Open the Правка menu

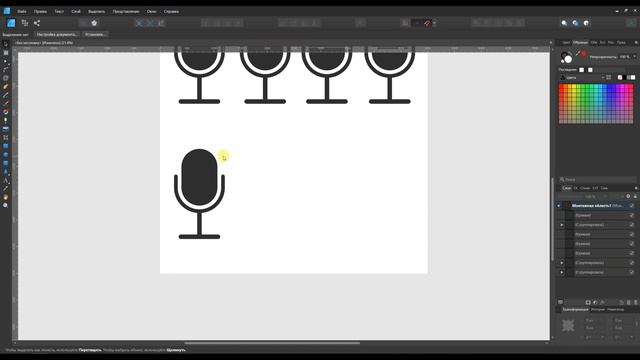40,11
